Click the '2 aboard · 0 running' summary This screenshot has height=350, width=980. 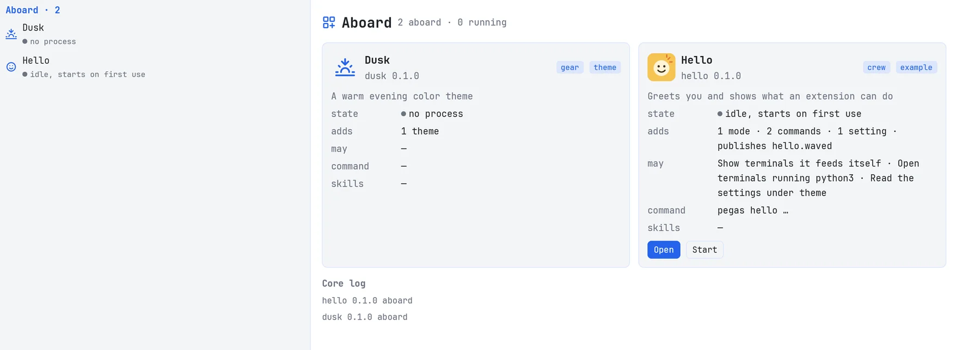click(x=452, y=22)
